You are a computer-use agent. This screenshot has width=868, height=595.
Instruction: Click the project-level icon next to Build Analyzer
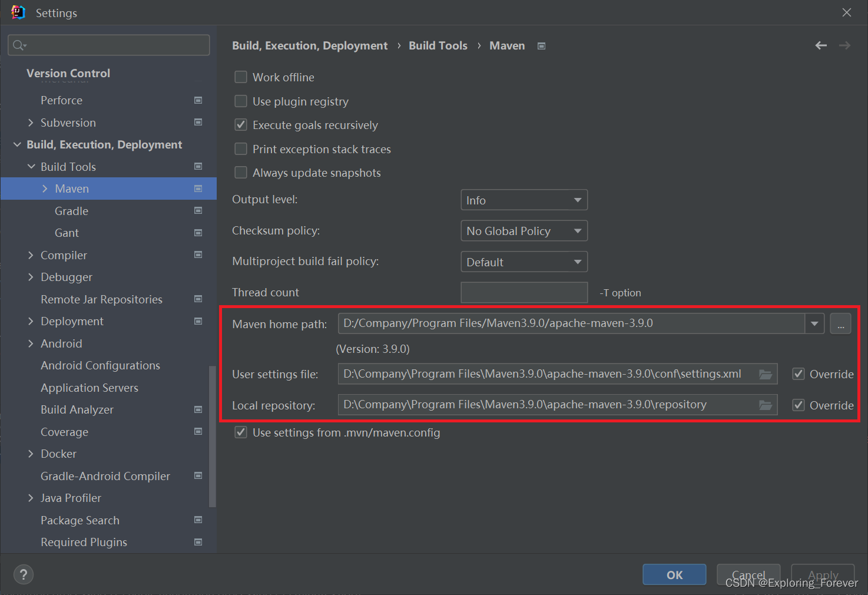198,409
